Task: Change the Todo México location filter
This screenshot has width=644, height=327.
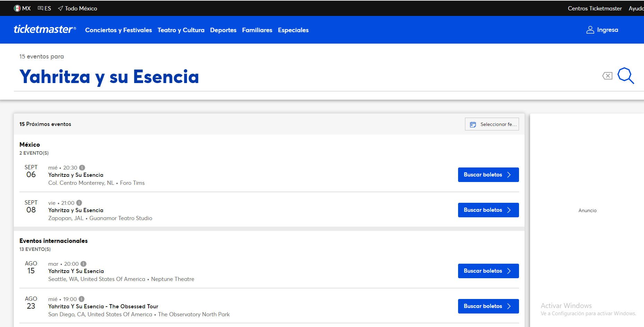Action: point(78,8)
